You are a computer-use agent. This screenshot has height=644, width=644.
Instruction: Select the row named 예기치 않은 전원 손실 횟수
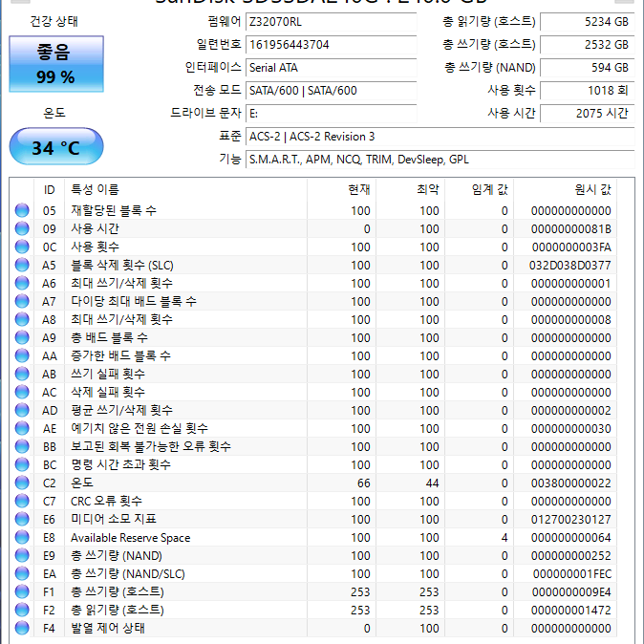tap(314, 428)
